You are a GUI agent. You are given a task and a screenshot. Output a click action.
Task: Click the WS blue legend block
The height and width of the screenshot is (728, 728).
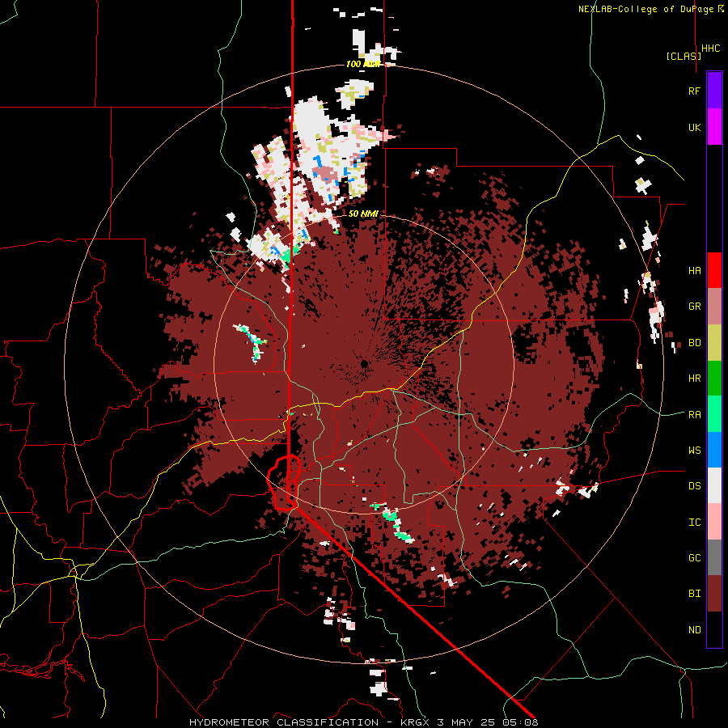(714, 450)
